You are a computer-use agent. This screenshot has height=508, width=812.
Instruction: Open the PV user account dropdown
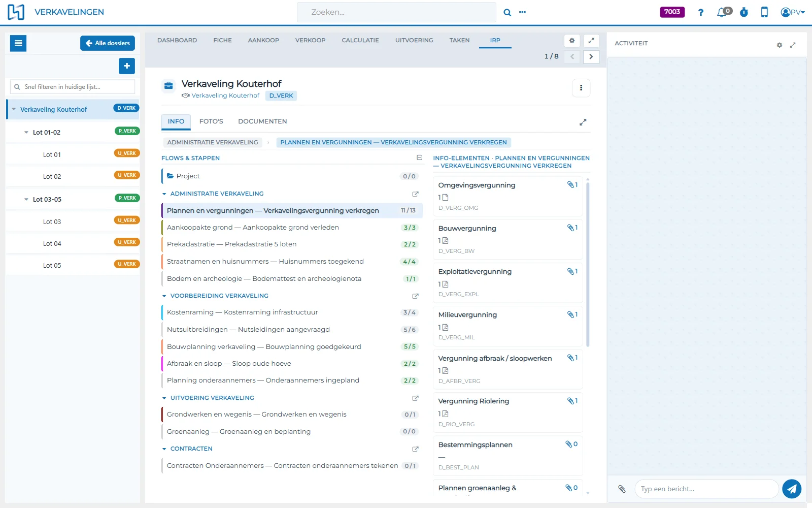[793, 12]
